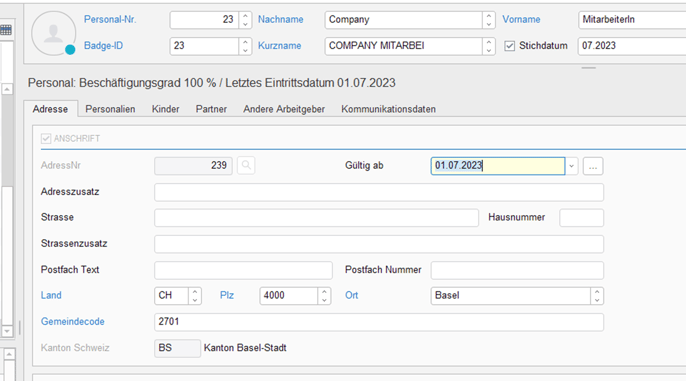Click the Vorname link label

point(521,19)
